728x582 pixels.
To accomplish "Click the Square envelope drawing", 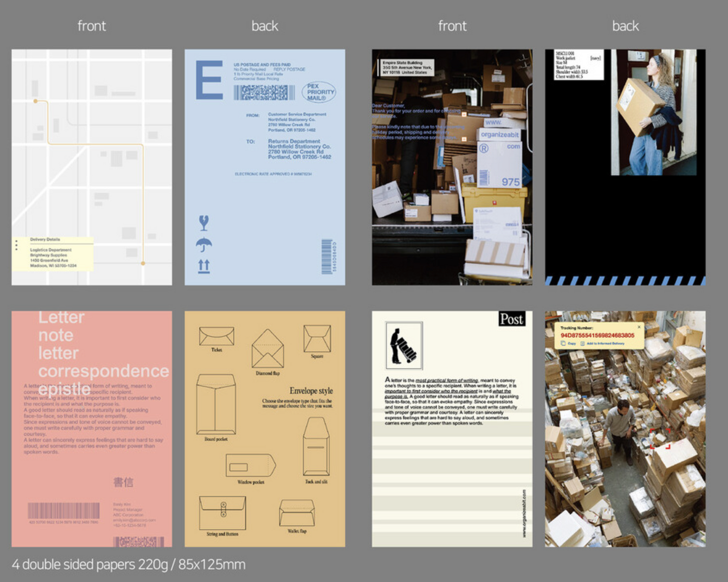I will (317, 338).
